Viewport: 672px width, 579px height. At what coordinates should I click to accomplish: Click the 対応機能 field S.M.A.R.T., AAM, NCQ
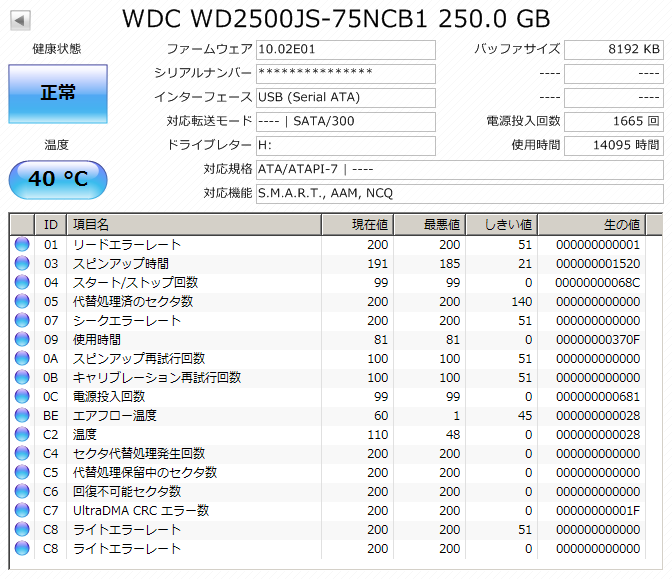click(460, 194)
